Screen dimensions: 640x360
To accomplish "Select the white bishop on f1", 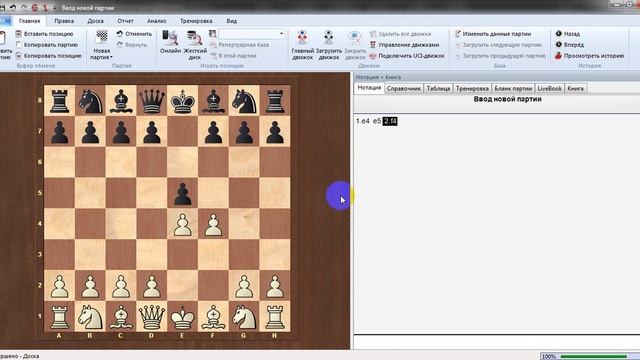I will [x=213, y=317].
